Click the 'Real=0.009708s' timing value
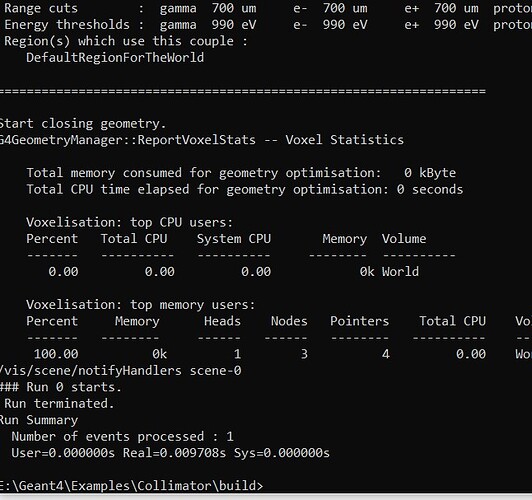The width and height of the screenshot is (532, 500). (174, 453)
